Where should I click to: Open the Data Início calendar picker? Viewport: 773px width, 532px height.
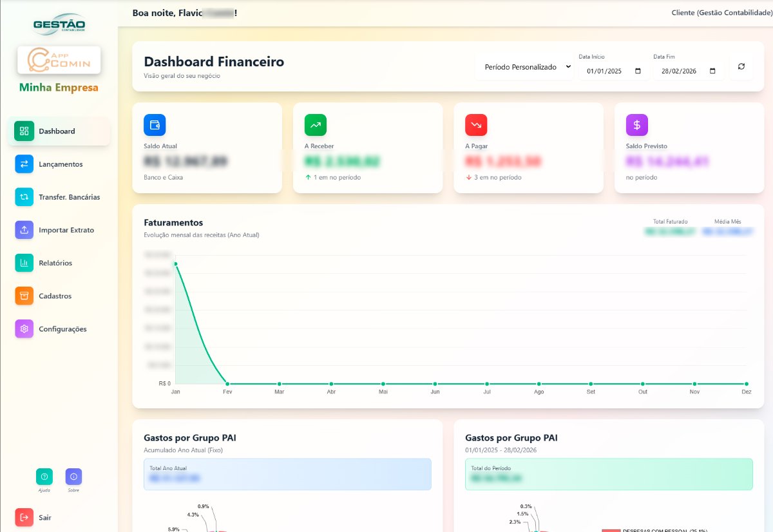(638, 71)
